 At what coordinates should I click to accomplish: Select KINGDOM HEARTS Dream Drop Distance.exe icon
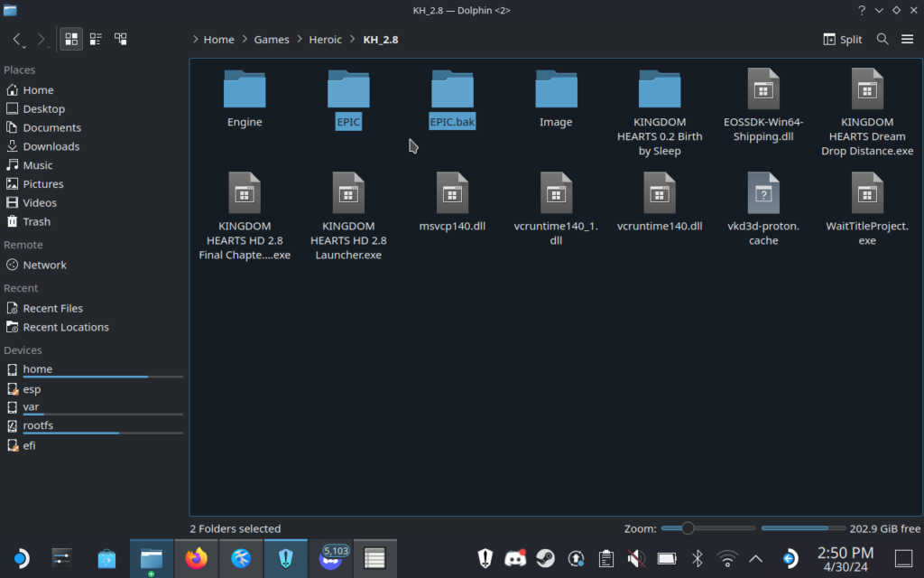click(867, 89)
